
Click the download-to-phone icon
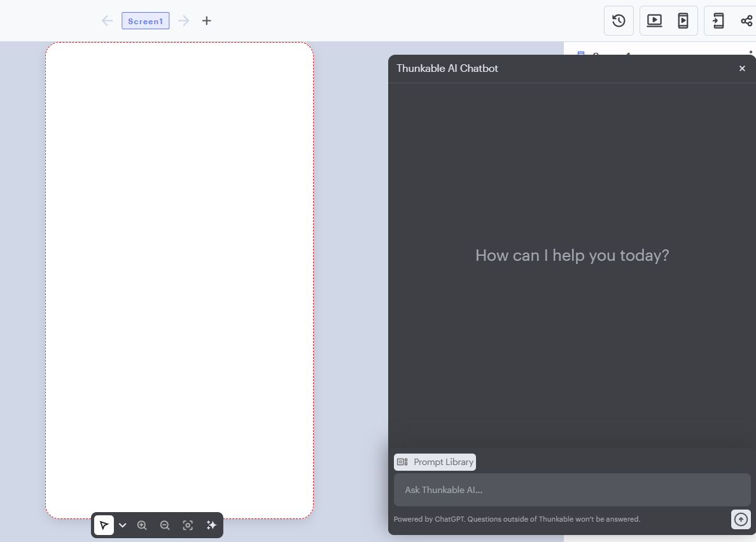718,21
